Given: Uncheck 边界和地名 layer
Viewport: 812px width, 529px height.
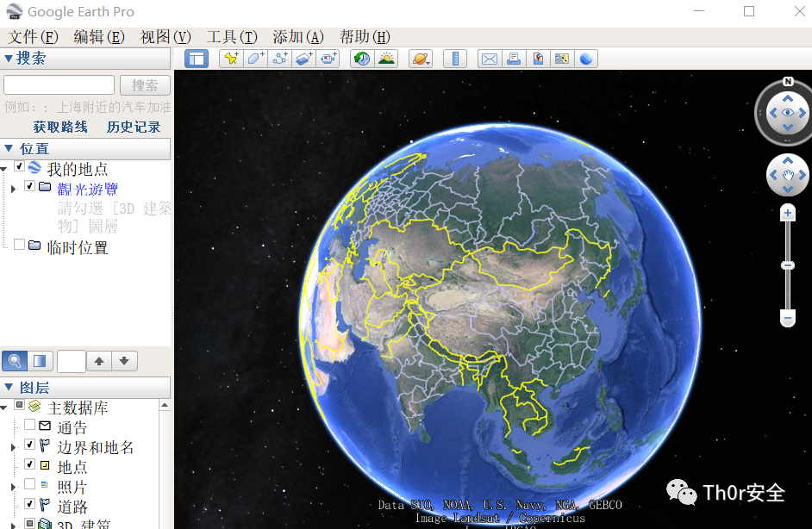Looking at the screenshot, I should tap(29, 445).
